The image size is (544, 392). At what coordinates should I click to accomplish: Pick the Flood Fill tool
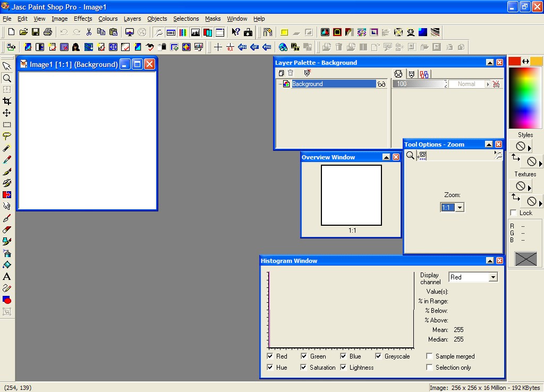coord(6,265)
